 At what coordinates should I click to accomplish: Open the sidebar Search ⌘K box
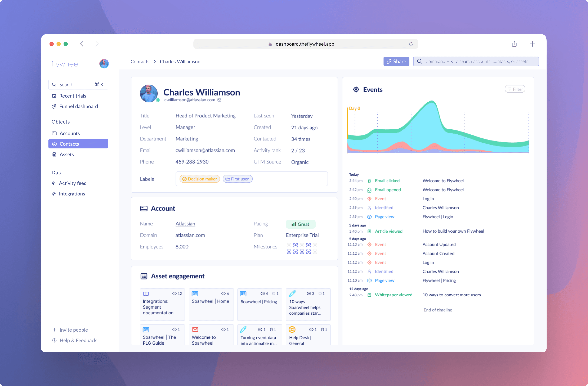pos(78,85)
